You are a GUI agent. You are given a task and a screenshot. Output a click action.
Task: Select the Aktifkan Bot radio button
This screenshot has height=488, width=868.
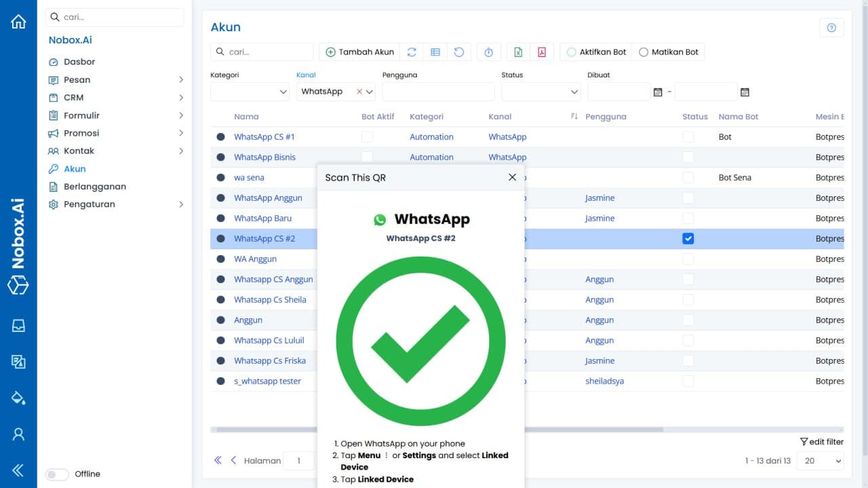coord(573,52)
